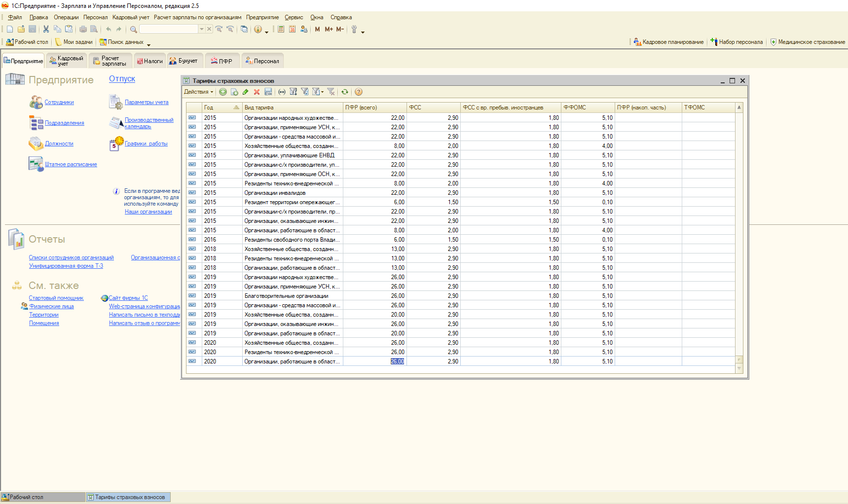
Task: Click the M+ memory button
Action: 329,29
